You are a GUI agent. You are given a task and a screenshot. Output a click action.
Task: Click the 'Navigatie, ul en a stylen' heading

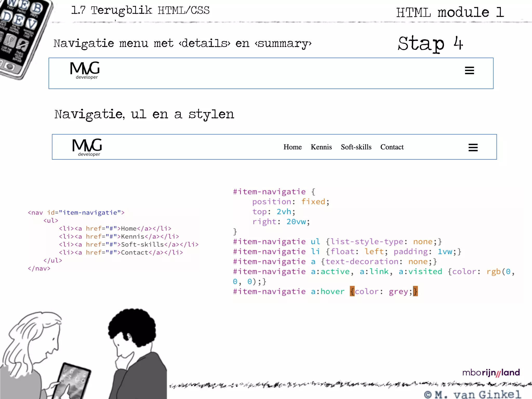coord(144,115)
